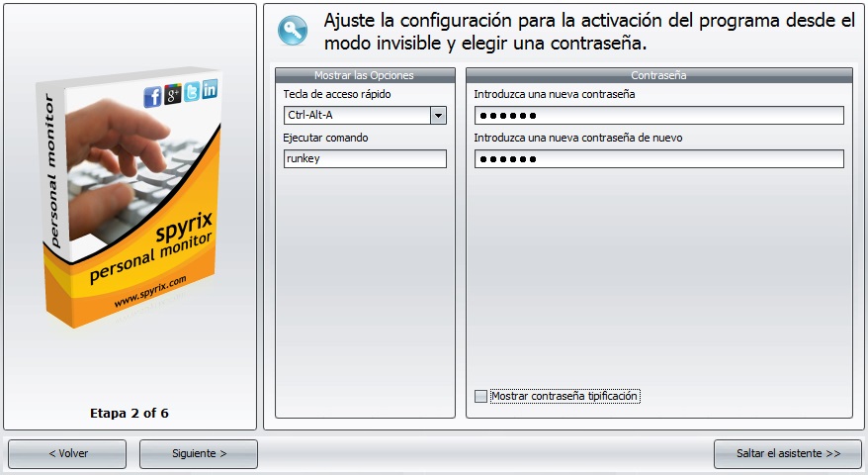Image resolution: width=868 pixels, height=475 pixels.
Task: Click the Google Plus icon on box
Action: point(173,94)
